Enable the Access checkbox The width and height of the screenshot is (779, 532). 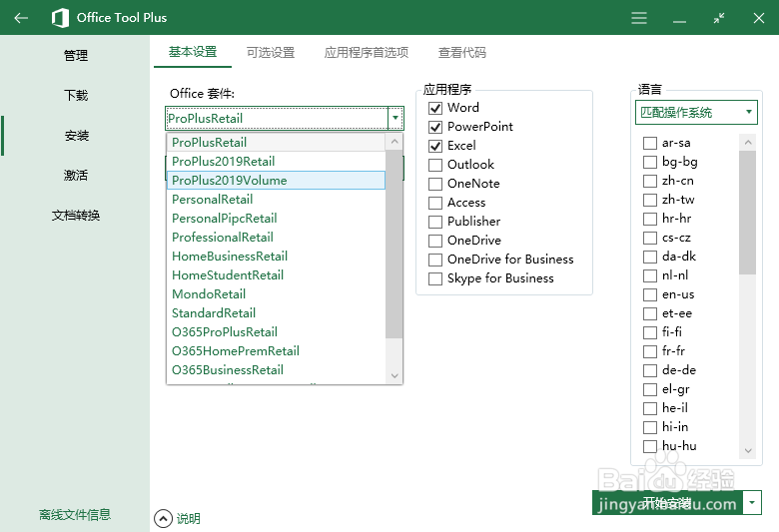point(435,203)
